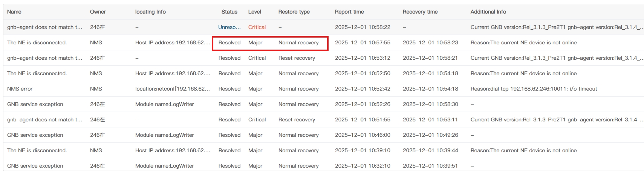The height and width of the screenshot is (174, 644).
Task: Click report time 2025-12-01 10:46:00
Action: coord(363,135)
